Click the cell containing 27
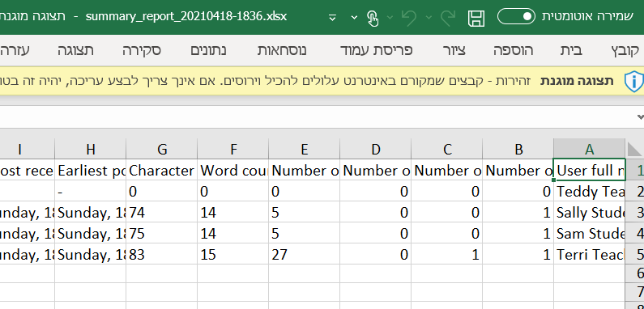644x309 pixels. (305, 255)
